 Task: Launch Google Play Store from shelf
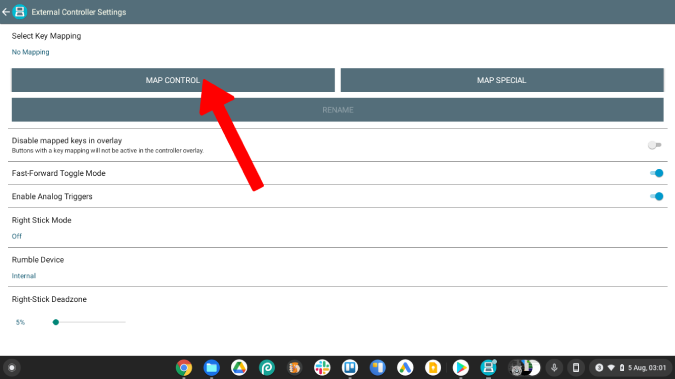pos(460,368)
